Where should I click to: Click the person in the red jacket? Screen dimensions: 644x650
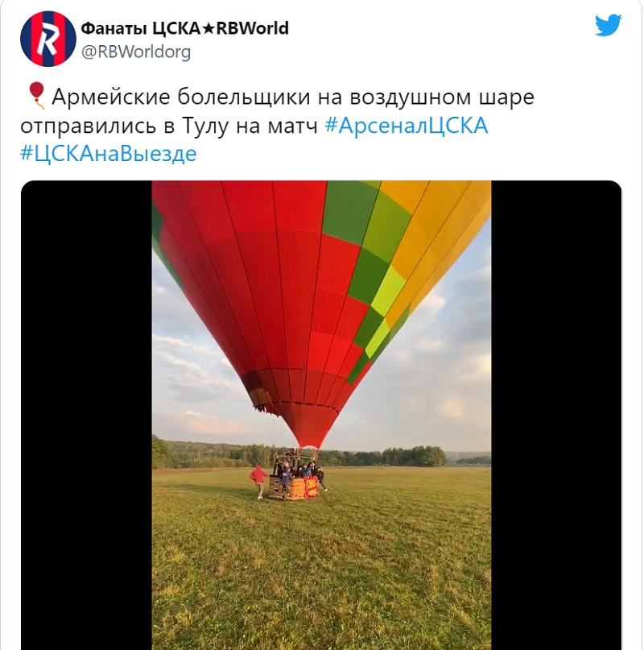[x=258, y=482]
